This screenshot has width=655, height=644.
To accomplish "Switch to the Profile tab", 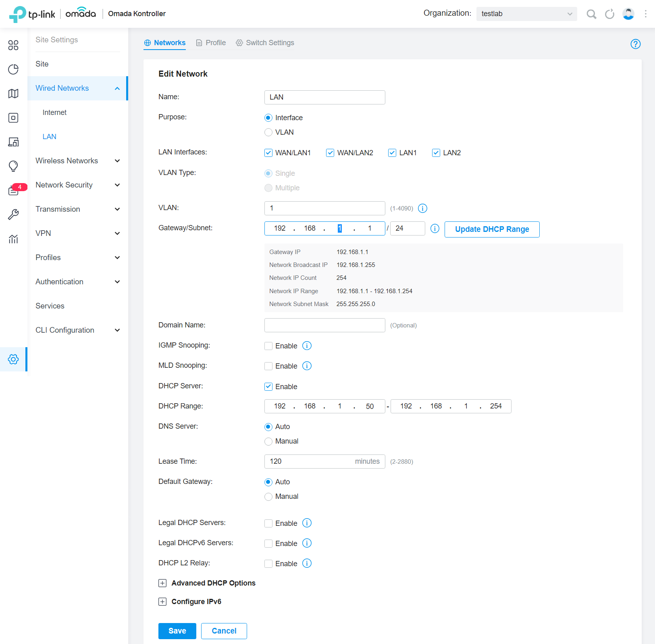I will tap(211, 43).
